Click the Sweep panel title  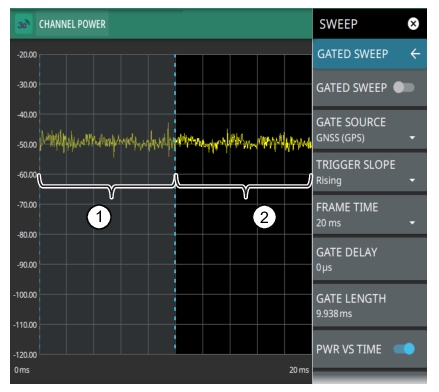point(338,24)
